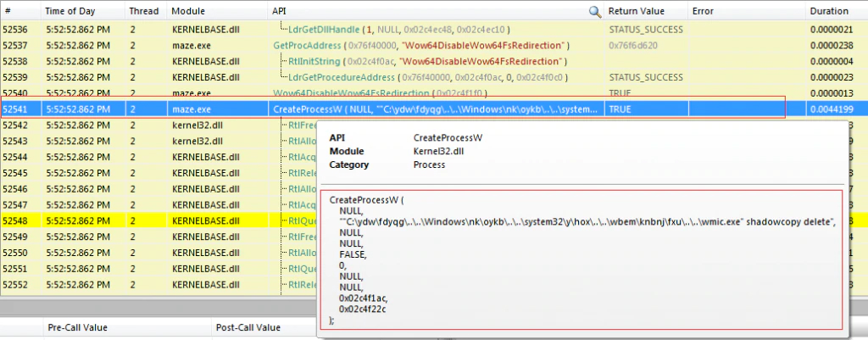Click STATUS_SUCCESS return value in row 52539
Viewport: 868px width, 340px height.
[x=645, y=77]
